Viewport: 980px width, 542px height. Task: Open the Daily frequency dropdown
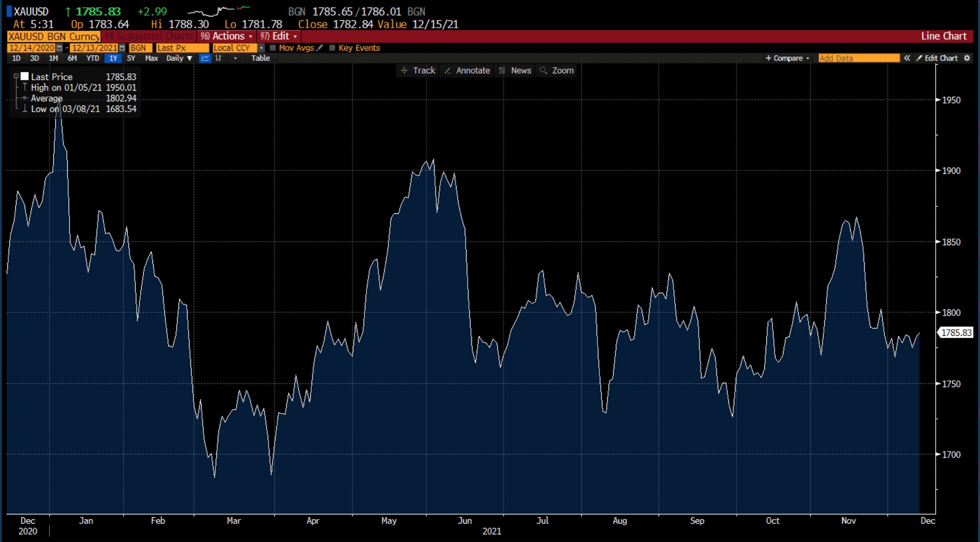point(178,58)
